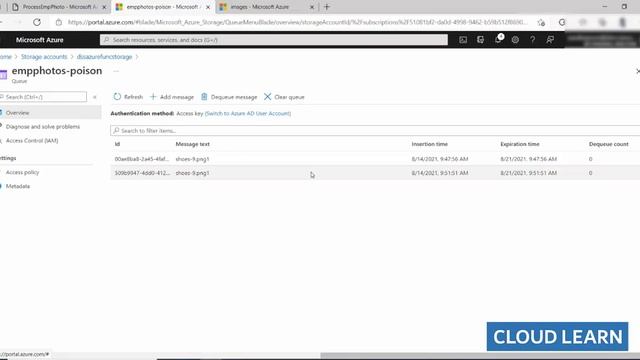Select message with insertion time 9:47:56 AM
Image resolution: width=640 pixels, height=360 pixels.
(x=375, y=159)
